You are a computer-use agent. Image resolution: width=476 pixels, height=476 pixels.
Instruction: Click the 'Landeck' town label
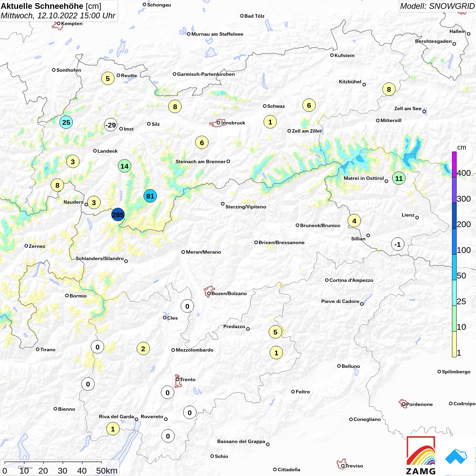107,151
